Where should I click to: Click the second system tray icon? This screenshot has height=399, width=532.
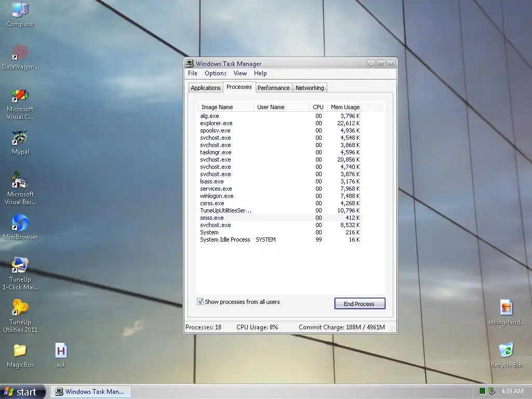[491, 391]
